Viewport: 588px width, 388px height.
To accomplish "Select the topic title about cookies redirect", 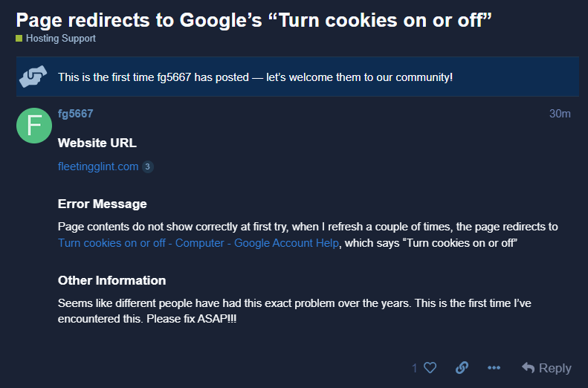I will [254, 20].
